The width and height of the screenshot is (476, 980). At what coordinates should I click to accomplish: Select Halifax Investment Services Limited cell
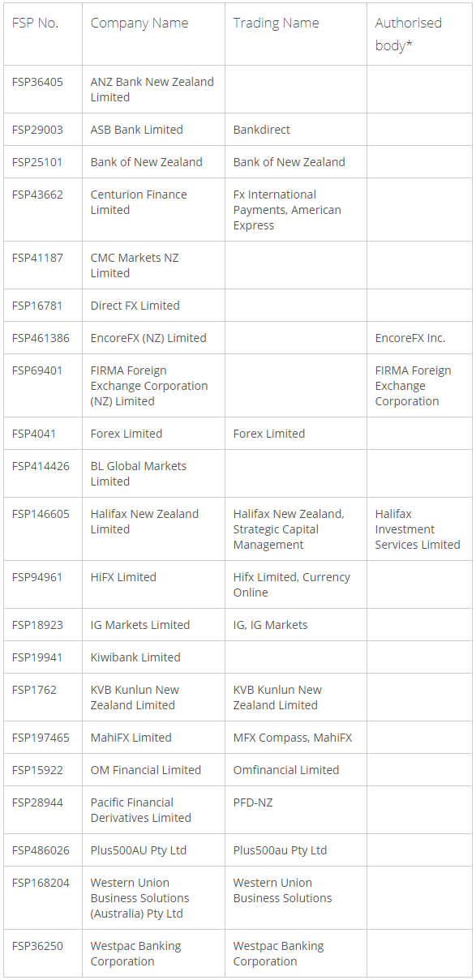click(x=419, y=529)
